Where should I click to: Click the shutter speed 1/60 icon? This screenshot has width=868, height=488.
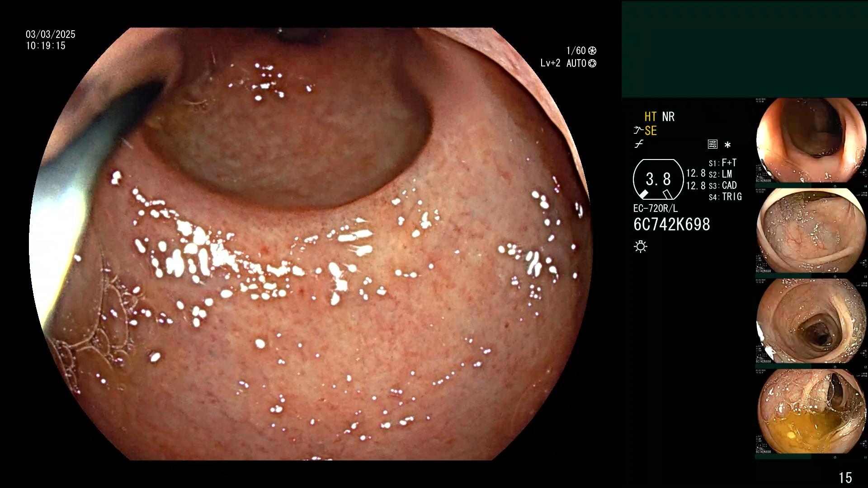click(x=592, y=51)
